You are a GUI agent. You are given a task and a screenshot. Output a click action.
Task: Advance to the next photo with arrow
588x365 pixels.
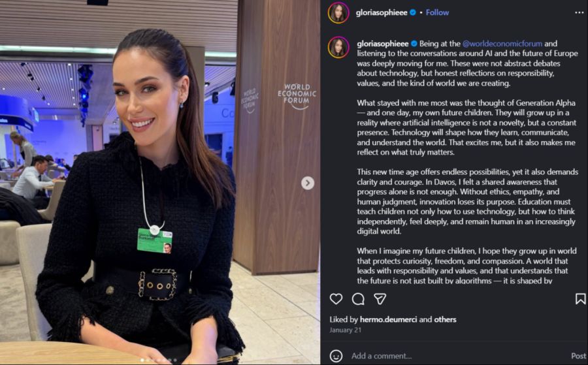[308, 183]
